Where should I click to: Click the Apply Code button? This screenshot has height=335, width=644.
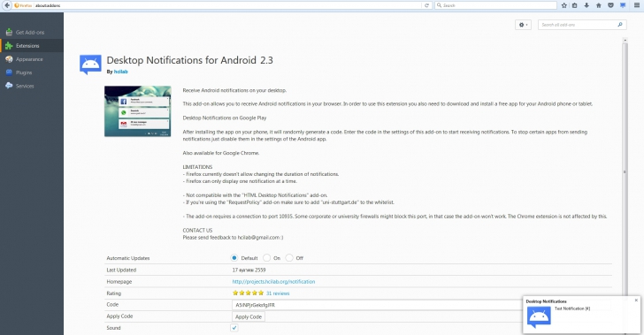coord(249,316)
